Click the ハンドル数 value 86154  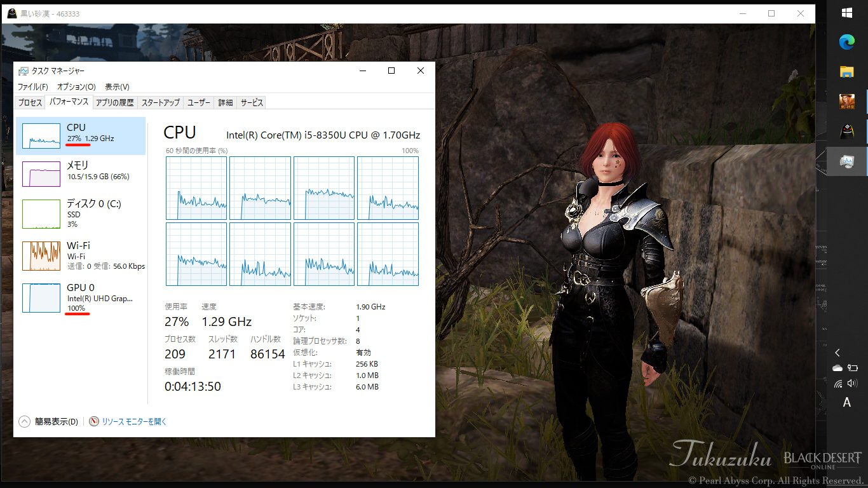click(x=268, y=355)
